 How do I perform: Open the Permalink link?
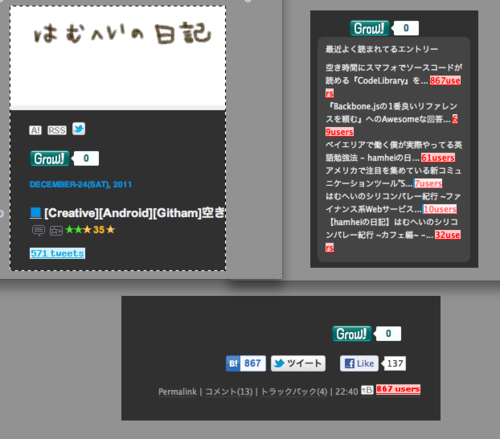(x=177, y=392)
